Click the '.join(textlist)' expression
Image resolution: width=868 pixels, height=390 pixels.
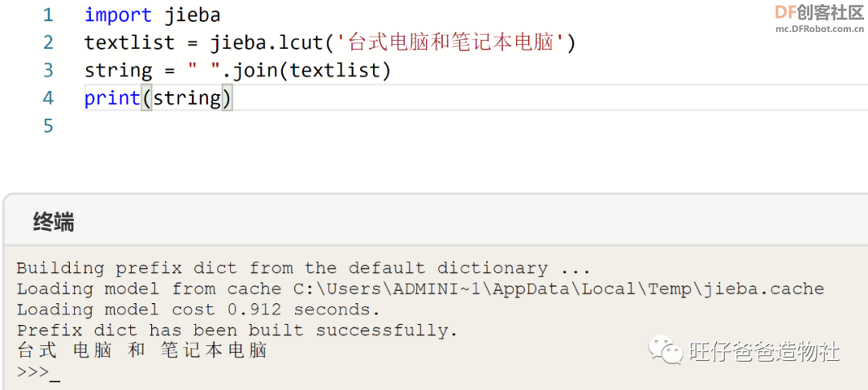[x=307, y=70]
